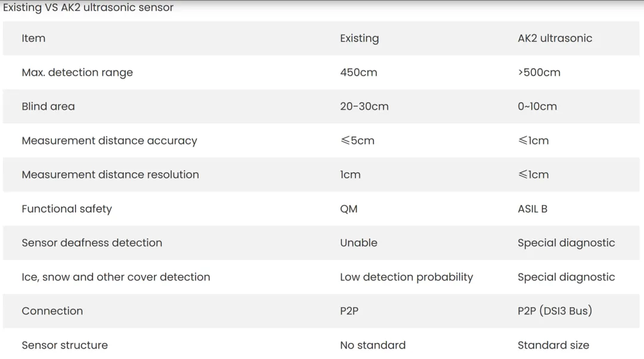Select the 'Item' column header

pos(33,38)
